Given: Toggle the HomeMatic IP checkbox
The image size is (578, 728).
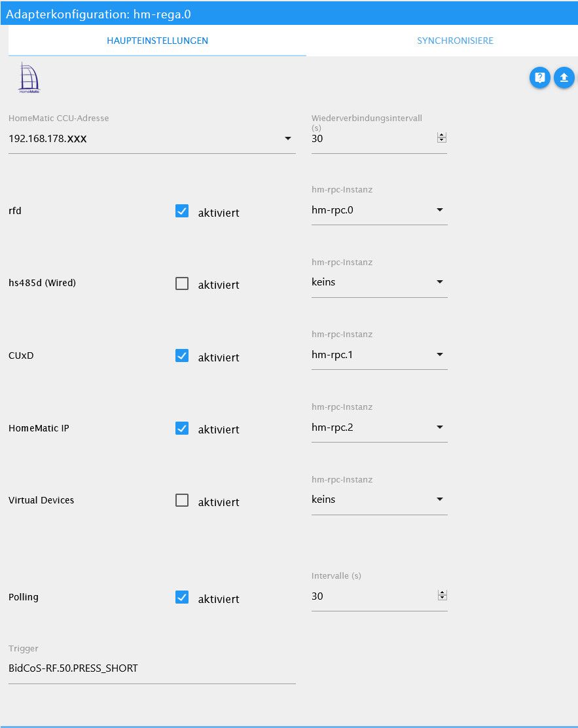Looking at the screenshot, I should tap(182, 428).
